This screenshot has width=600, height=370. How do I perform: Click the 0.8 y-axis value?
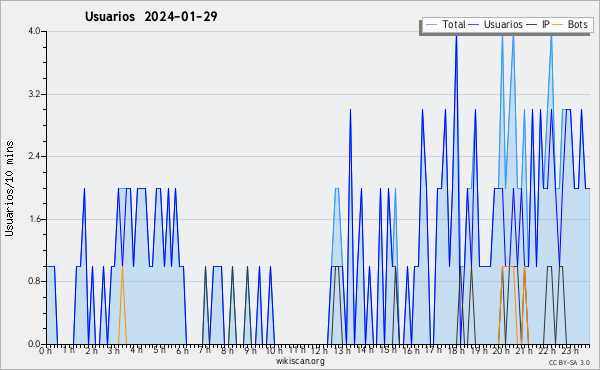34,282
